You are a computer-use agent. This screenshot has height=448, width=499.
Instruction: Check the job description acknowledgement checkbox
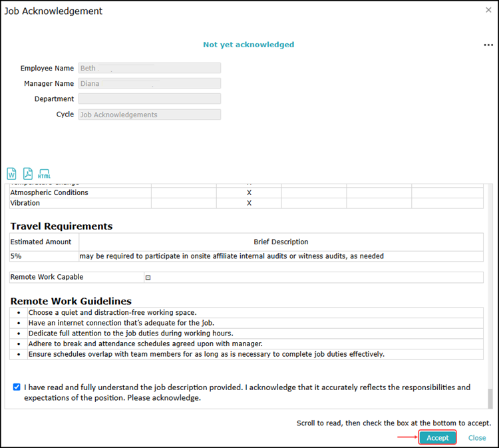(17, 387)
